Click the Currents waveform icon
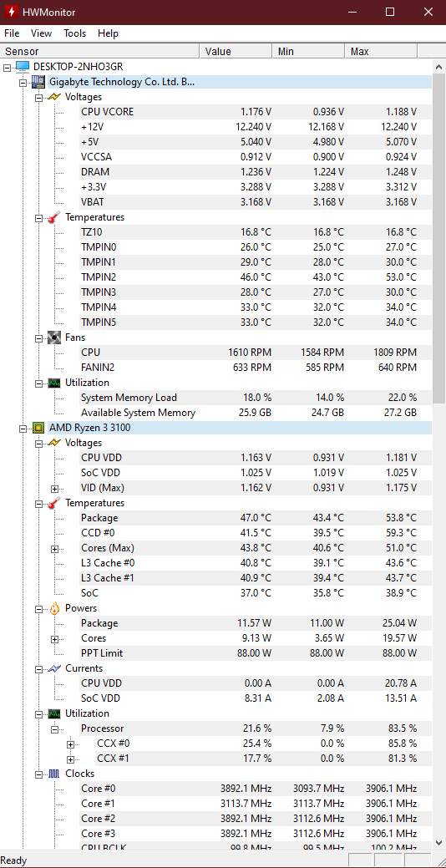 [x=54, y=668]
